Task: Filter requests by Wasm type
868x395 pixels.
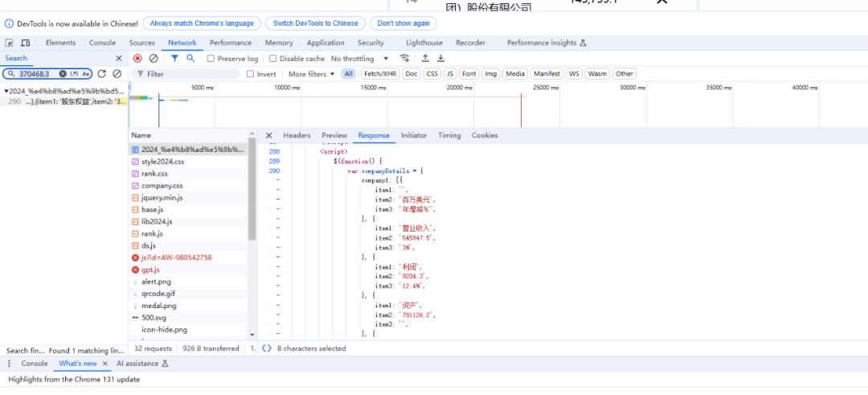Action: pos(597,74)
